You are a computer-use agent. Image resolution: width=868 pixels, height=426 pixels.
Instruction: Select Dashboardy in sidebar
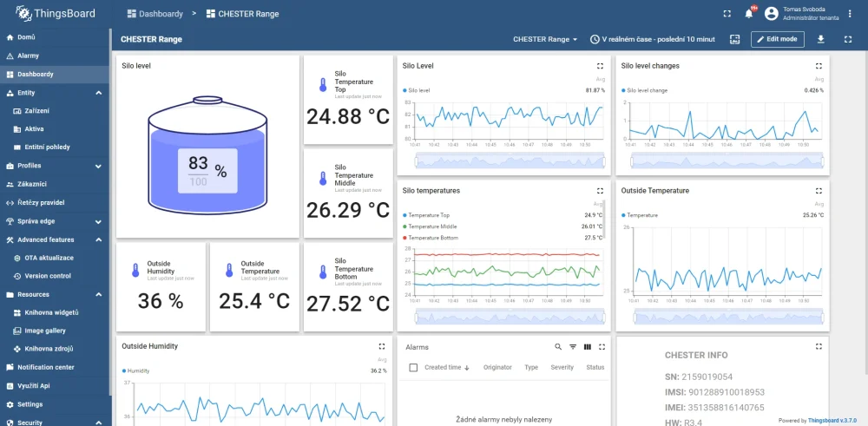click(x=56, y=74)
